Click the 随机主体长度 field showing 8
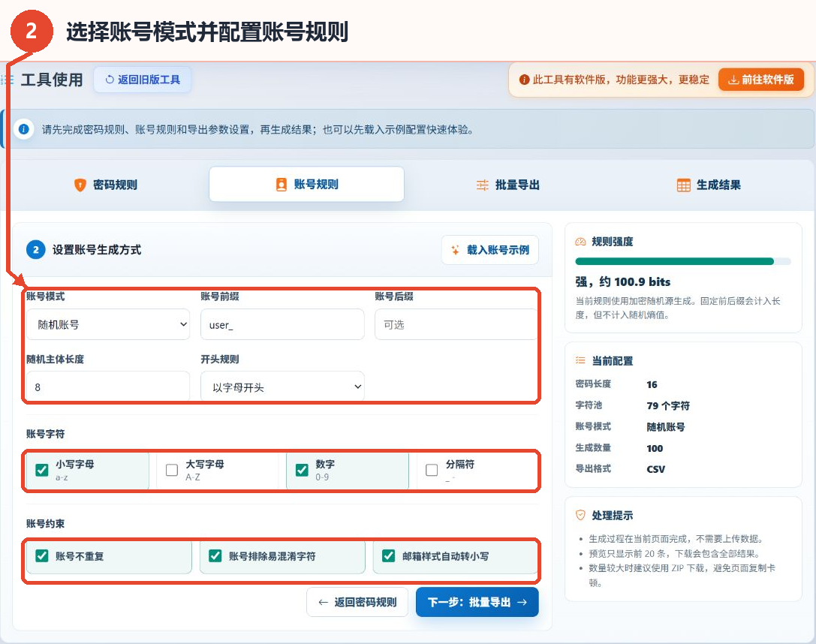This screenshot has height=644, width=816. point(108,387)
